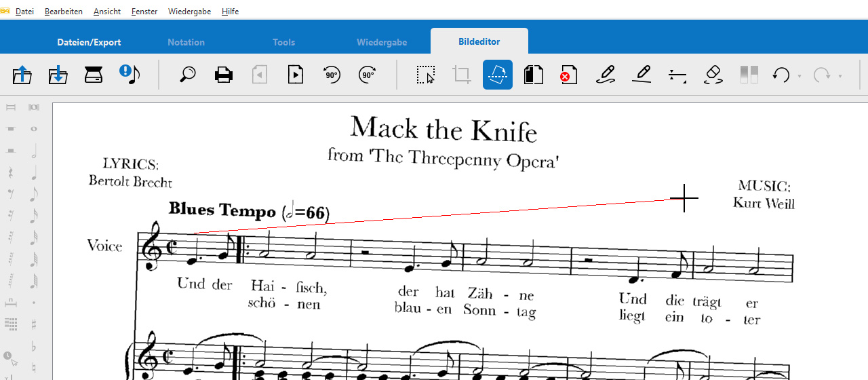Choose the rectangular selection tool

426,75
